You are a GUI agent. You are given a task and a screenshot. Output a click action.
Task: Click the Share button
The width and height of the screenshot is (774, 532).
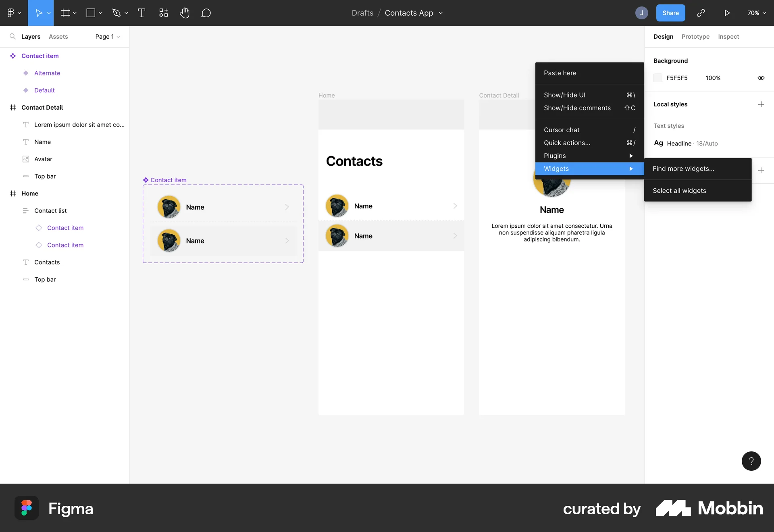(670, 12)
